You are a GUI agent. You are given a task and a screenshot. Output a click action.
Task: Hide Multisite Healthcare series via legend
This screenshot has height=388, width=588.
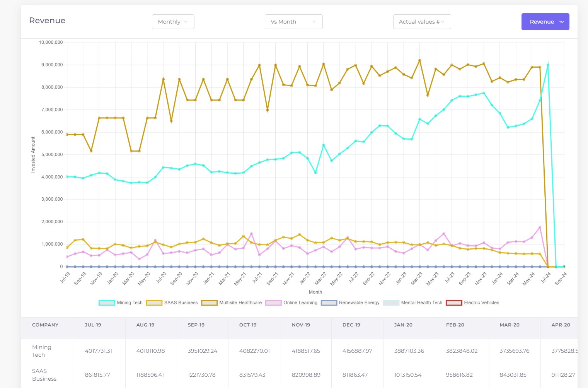coord(232,303)
